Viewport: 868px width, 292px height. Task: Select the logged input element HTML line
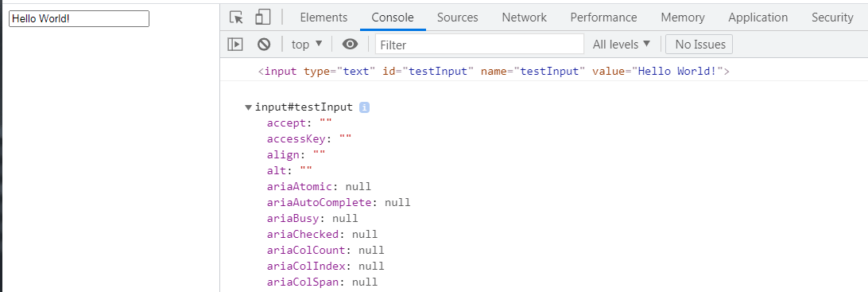click(x=494, y=72)
